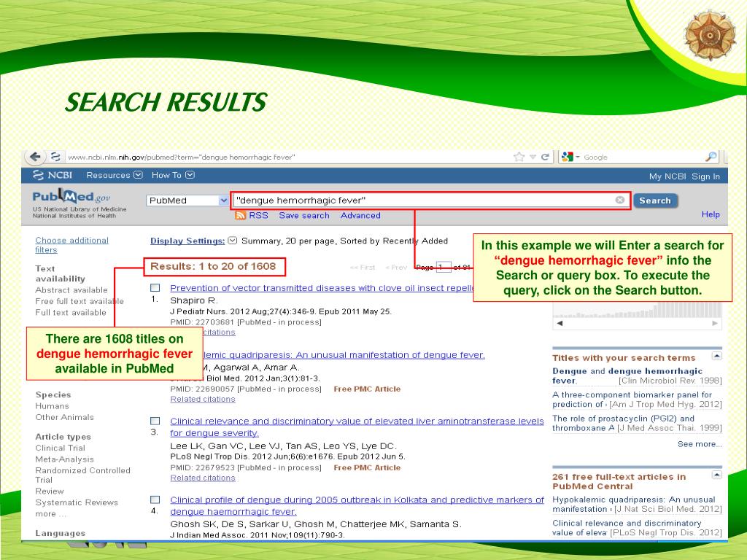Click the orange RSS feed icon
This screenshot has height=560, width=747.
[x=240, y=216]
